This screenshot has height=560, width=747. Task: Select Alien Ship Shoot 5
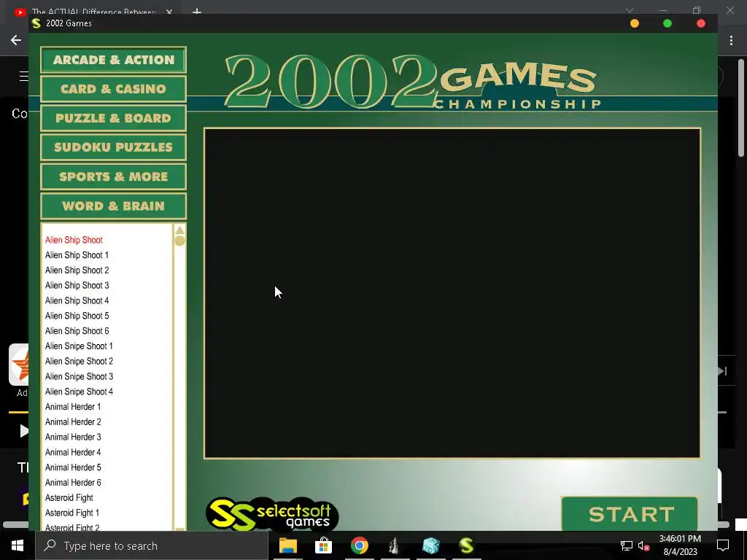(77, 316)
